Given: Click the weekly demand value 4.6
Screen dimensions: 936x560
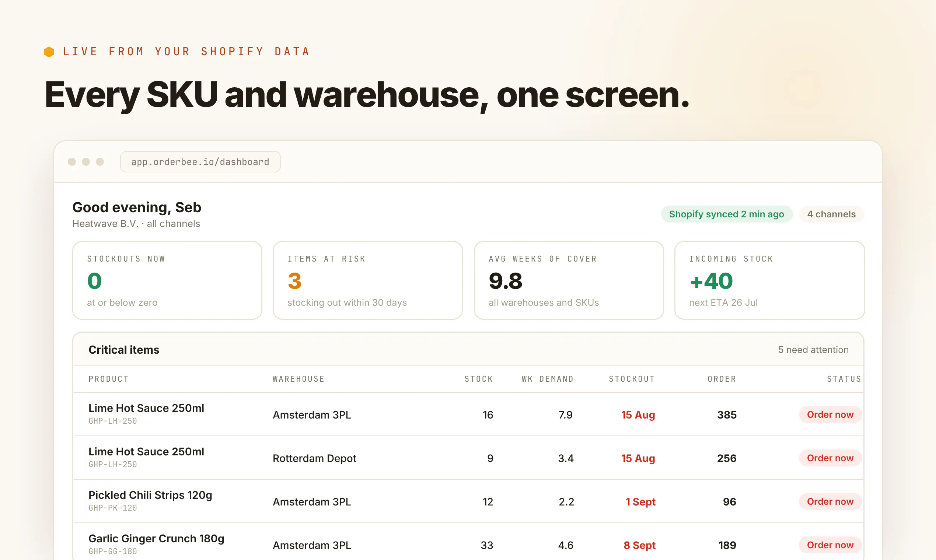Looking at the screenshot, I should tap(566, 545).
